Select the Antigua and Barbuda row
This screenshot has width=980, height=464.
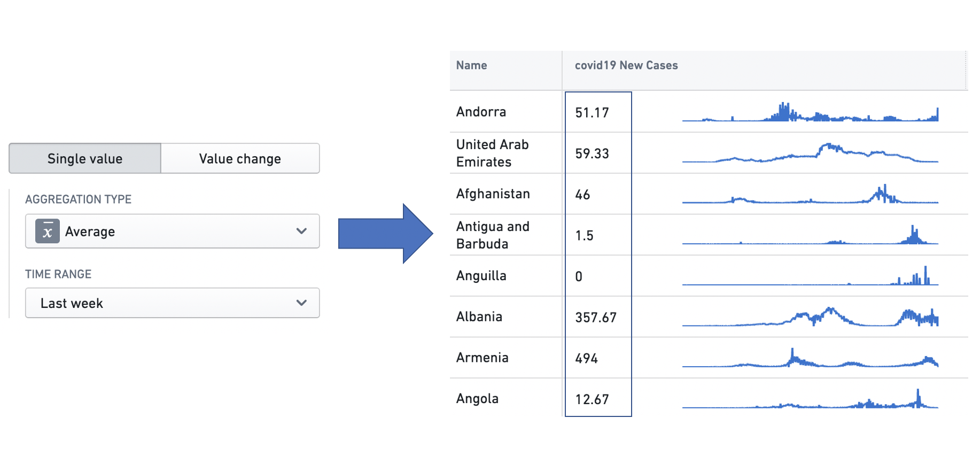click(x=709, y=235)
